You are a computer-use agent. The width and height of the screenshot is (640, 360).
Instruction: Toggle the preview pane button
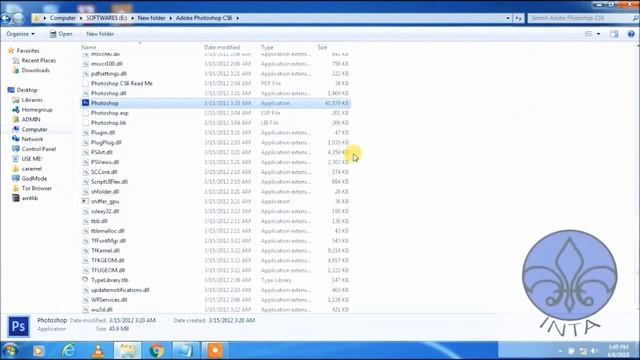(x=614, y=34)
